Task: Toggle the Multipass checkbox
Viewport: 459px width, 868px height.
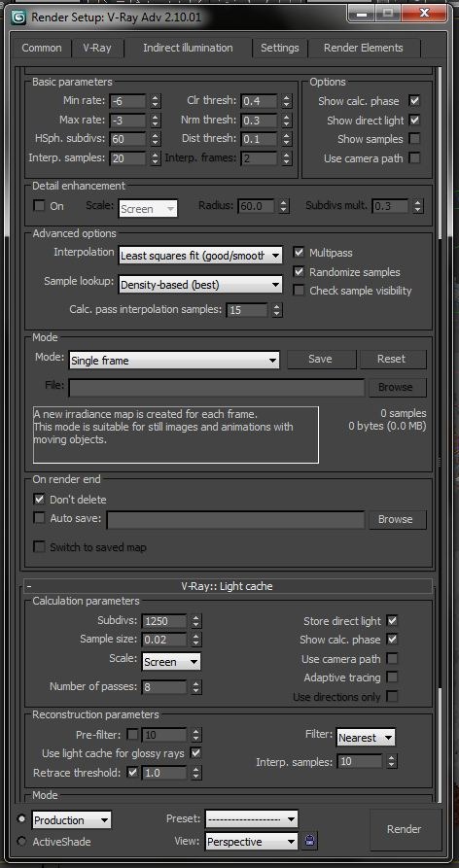Action: click(x=299, y=253)
